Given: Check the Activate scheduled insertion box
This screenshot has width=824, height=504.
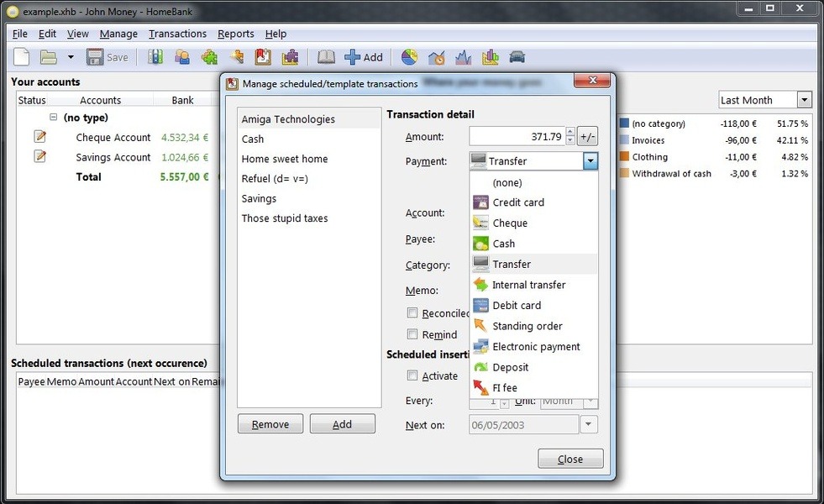Looking at the screenshot, I should (412, 375).
